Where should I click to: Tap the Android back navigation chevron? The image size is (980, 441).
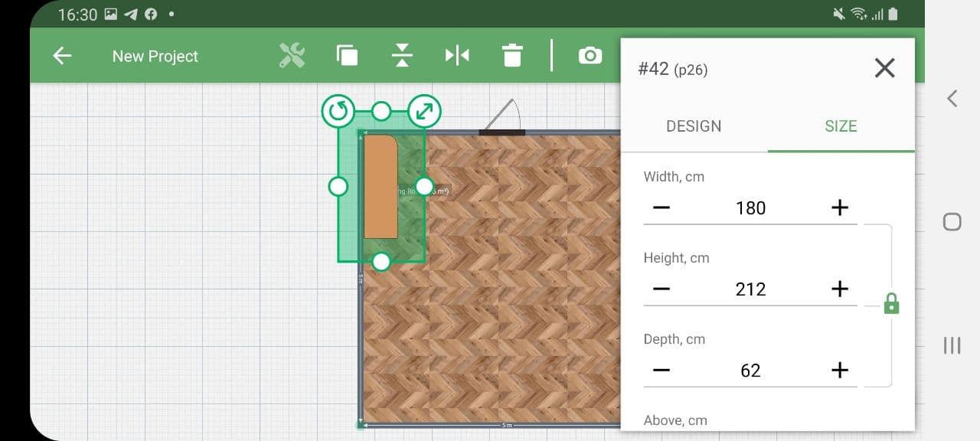(x=952, y=98)
